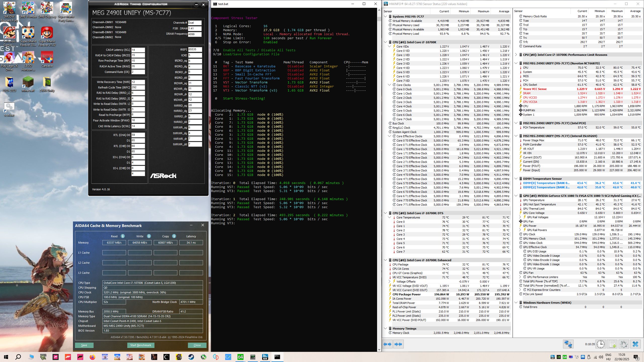Click Save in AIDA64 benchmark
The image size is (644, 362).
tap(84, 345)
